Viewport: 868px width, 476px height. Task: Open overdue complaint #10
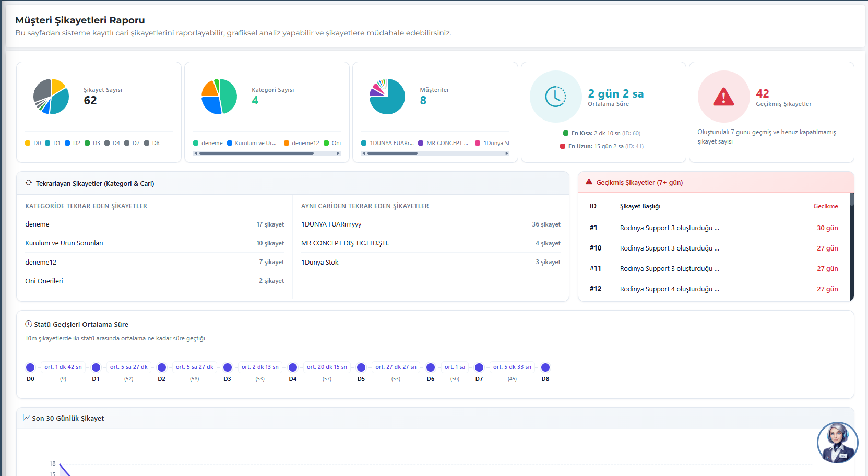point(669,248)
